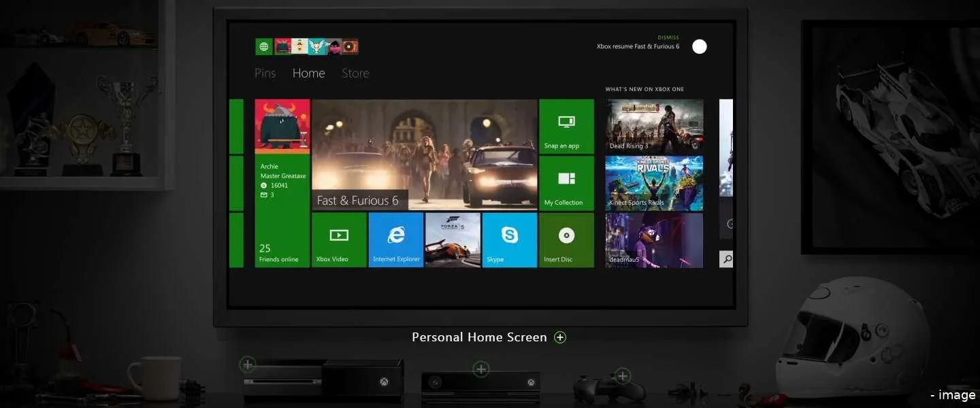
Task: Switch to the Pins tab
Action: pos(265,73)
